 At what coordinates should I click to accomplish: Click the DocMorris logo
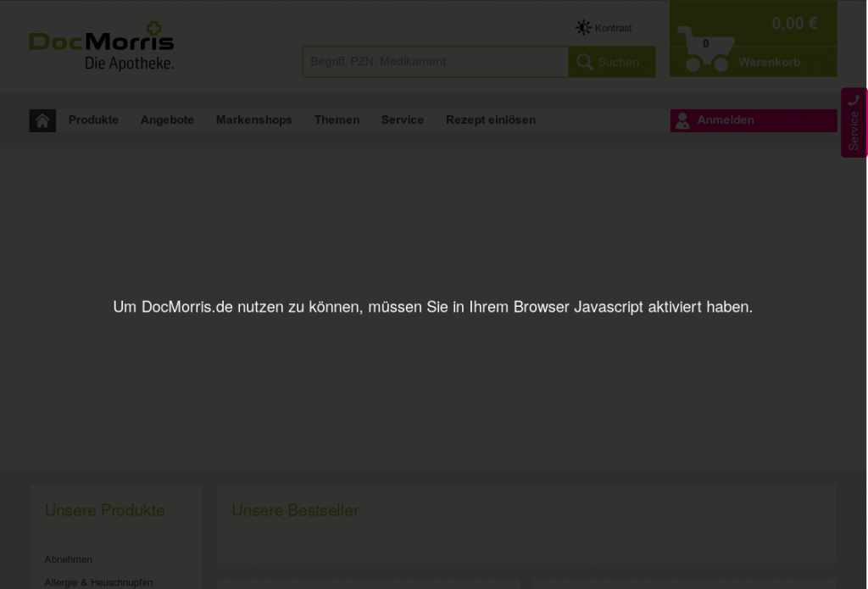pos(102,46)
